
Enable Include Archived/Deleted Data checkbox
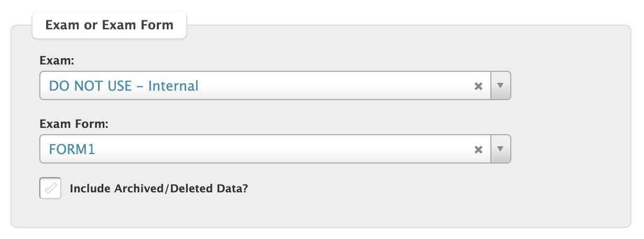[50, 189]
